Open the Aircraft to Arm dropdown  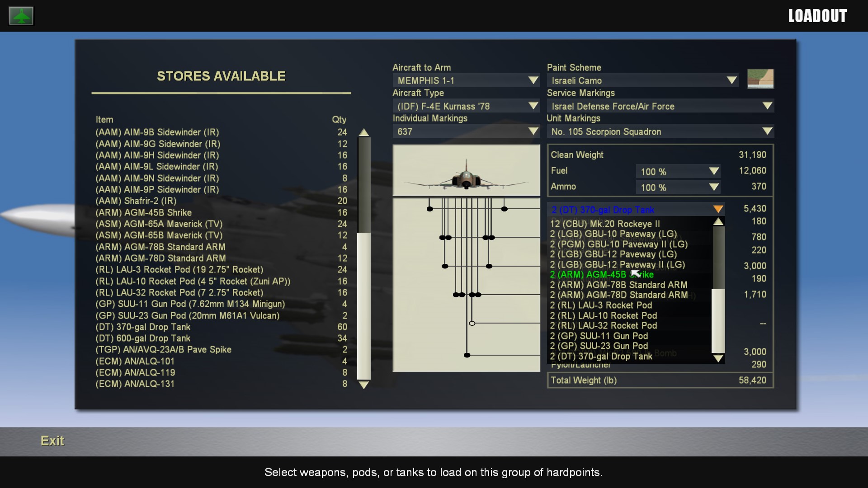pyautogui.click(x=466, y=80)
